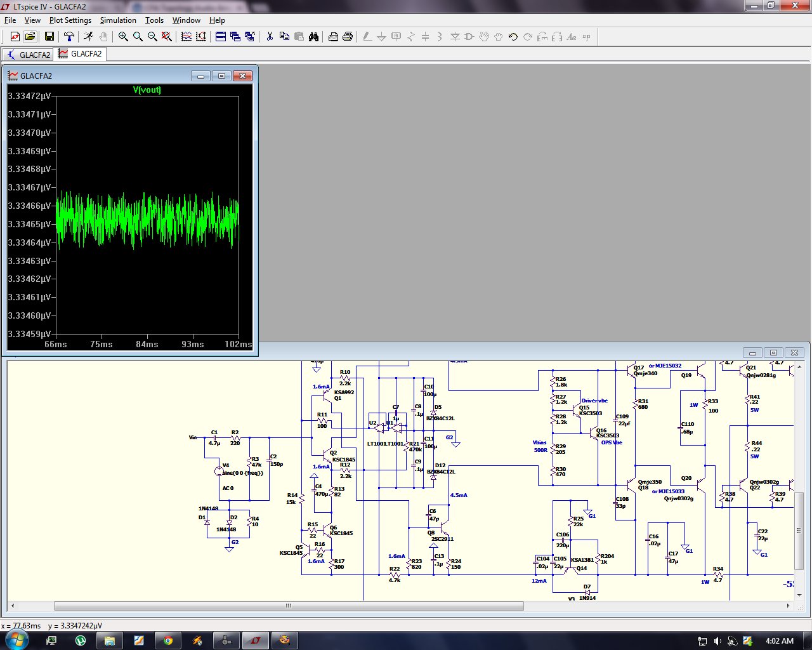
Task: Click the Redo arrow icon
Action: point(528,37)
